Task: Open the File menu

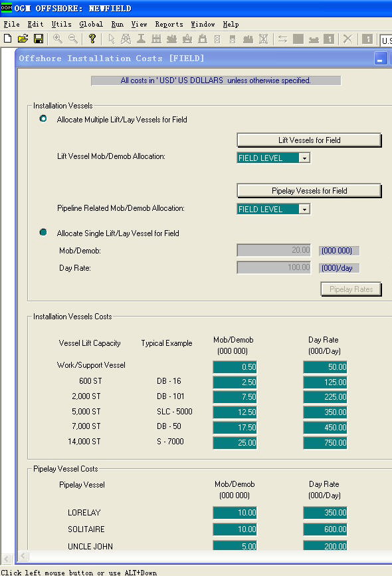Action: [12, 24]
